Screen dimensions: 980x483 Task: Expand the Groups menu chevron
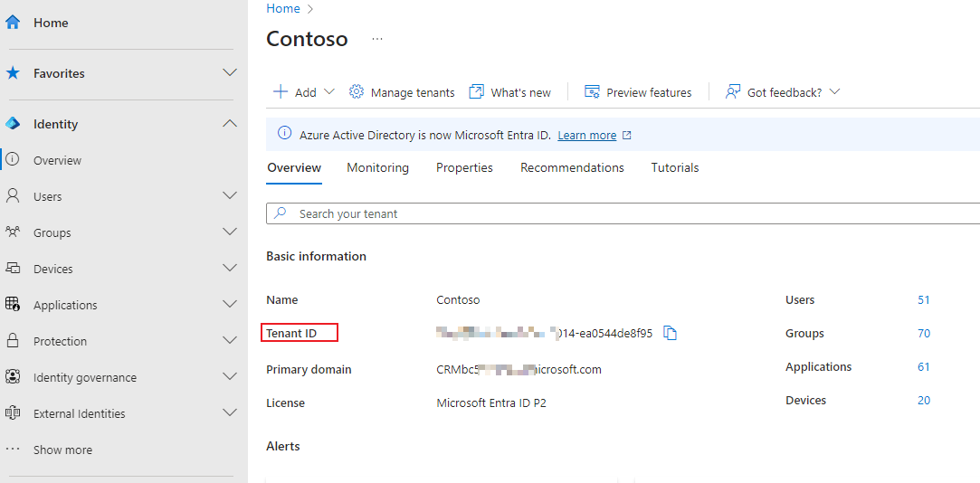230,232
